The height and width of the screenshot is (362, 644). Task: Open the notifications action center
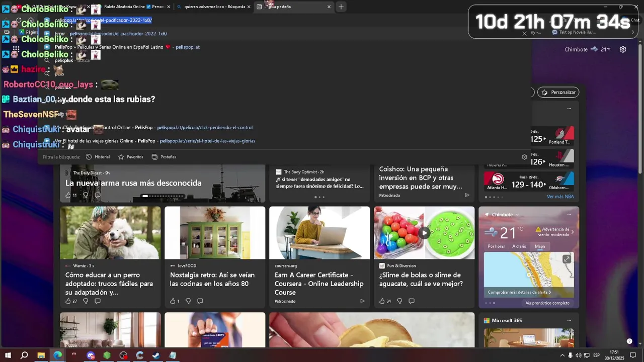pyautogui.click(x=633, y=355)
